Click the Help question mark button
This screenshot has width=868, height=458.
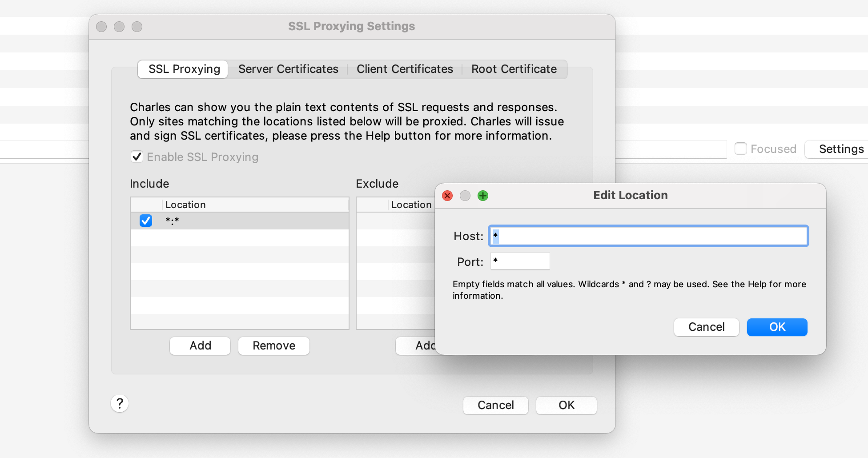[120, 404]
